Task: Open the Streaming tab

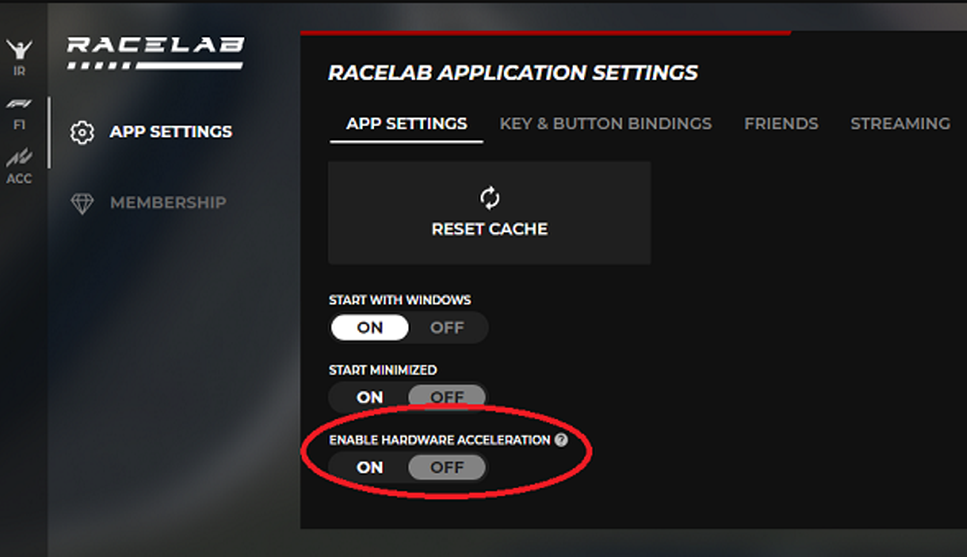Action: [900, 124]
